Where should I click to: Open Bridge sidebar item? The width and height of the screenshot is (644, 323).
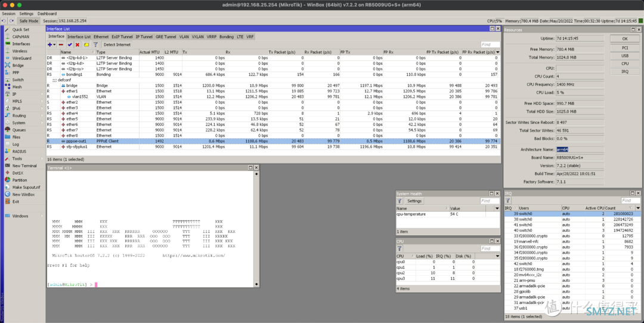tap(18, 66)
